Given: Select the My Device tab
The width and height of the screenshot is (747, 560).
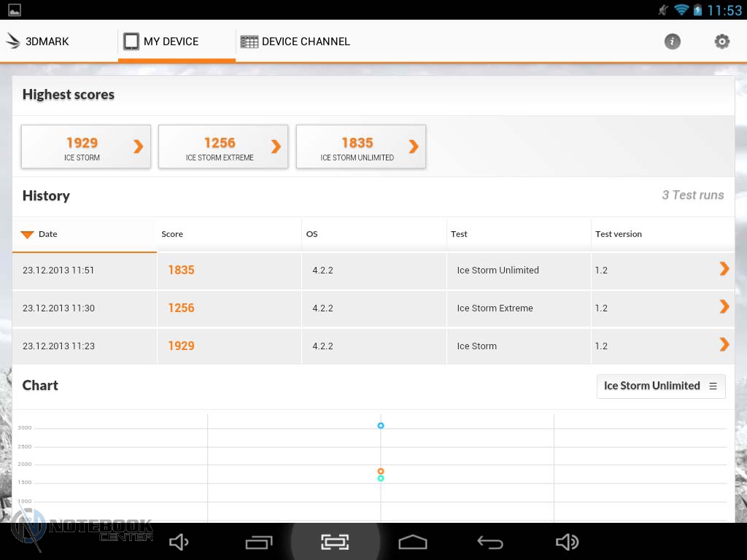Looking at the screenshot, I should click(161, 42).
